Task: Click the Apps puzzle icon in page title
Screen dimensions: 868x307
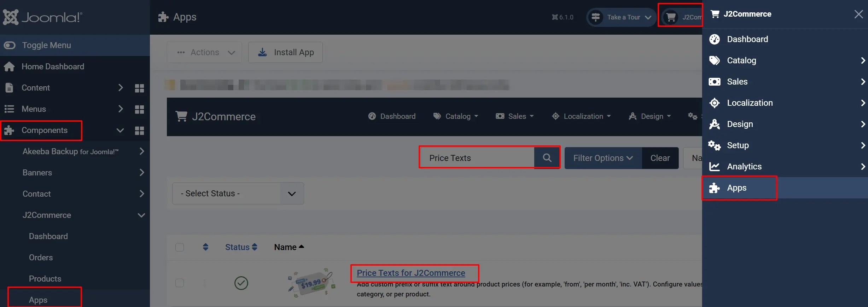Action: click(x=163, y=17)
